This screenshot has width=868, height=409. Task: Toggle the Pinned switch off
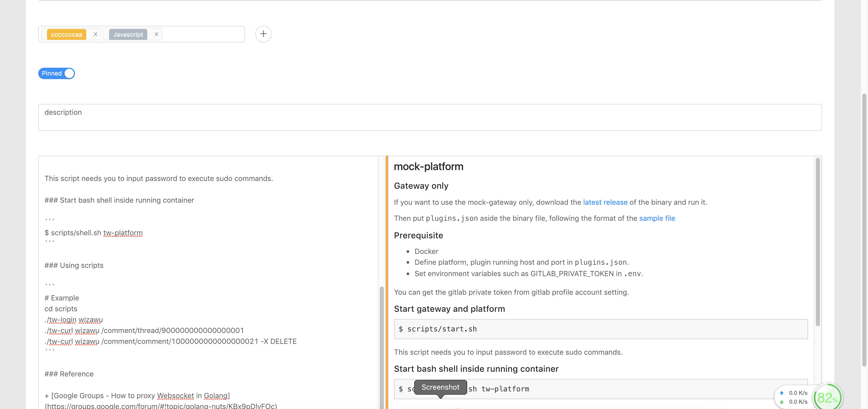coord(57,73)
